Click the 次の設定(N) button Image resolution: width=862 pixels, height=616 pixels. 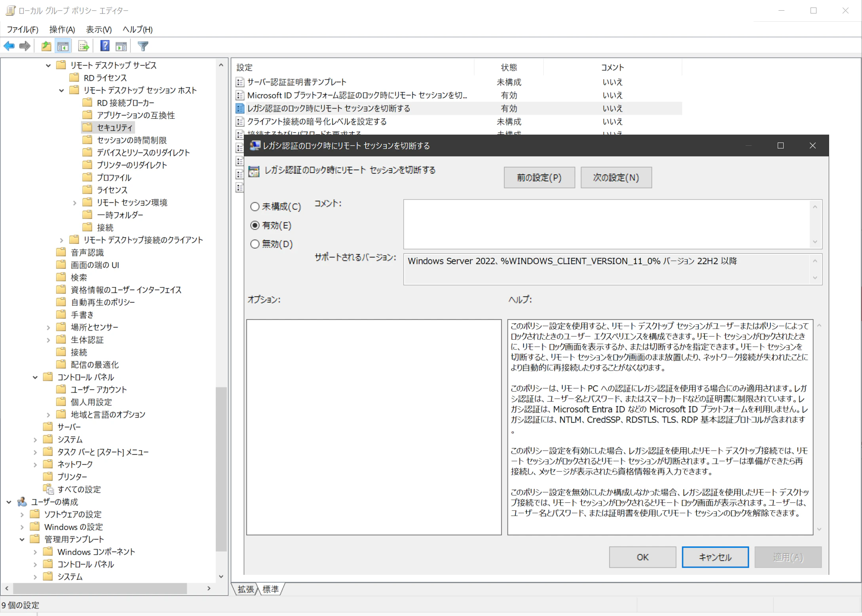tap(616, 178)
